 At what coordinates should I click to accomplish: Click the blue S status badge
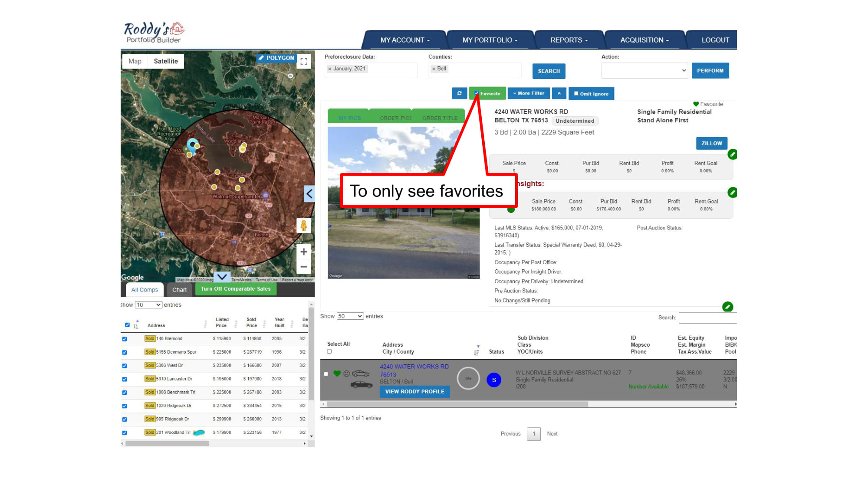click(494, 380)
